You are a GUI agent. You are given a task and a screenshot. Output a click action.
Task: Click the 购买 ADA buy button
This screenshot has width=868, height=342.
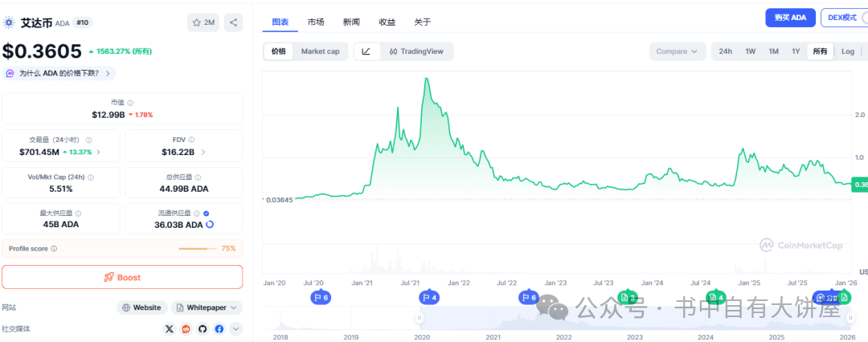click(x=791, y=18)
